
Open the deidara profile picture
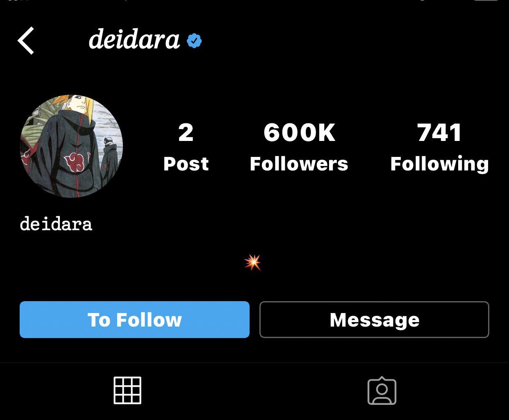(71, 146)
